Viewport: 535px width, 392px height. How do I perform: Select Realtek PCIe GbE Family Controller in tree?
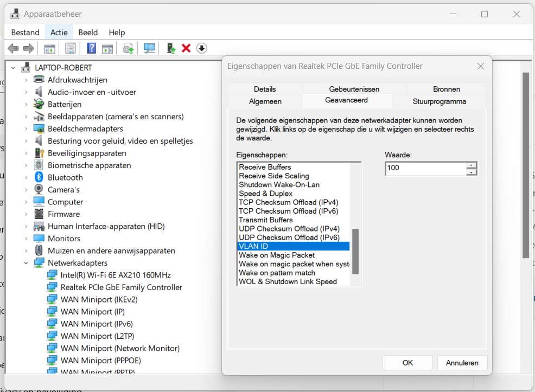pyautogui.click(x=121, y=287)
